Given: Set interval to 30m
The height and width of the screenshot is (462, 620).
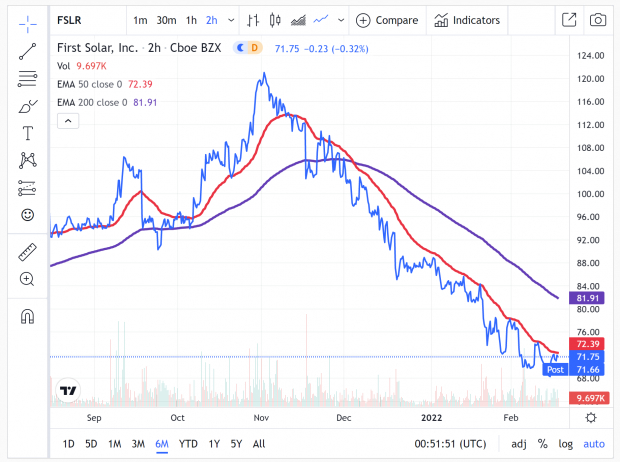Looking at the screenshot, I should click(166, 20).
